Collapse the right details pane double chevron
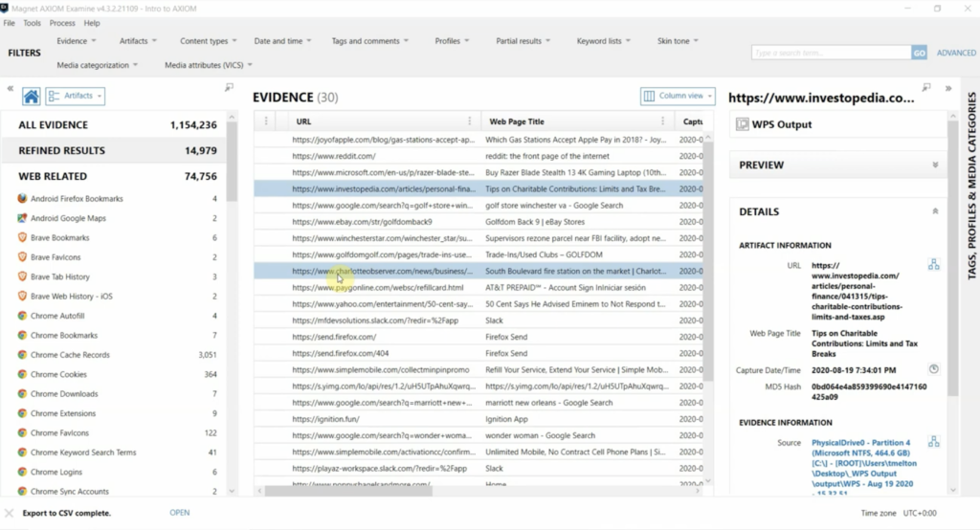 tap(948, 88)
